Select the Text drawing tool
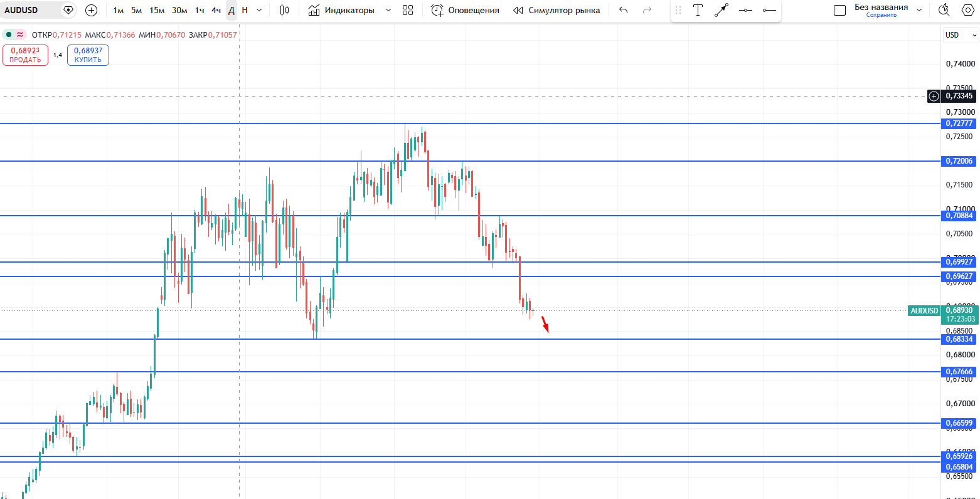 [x=698, y=10]
